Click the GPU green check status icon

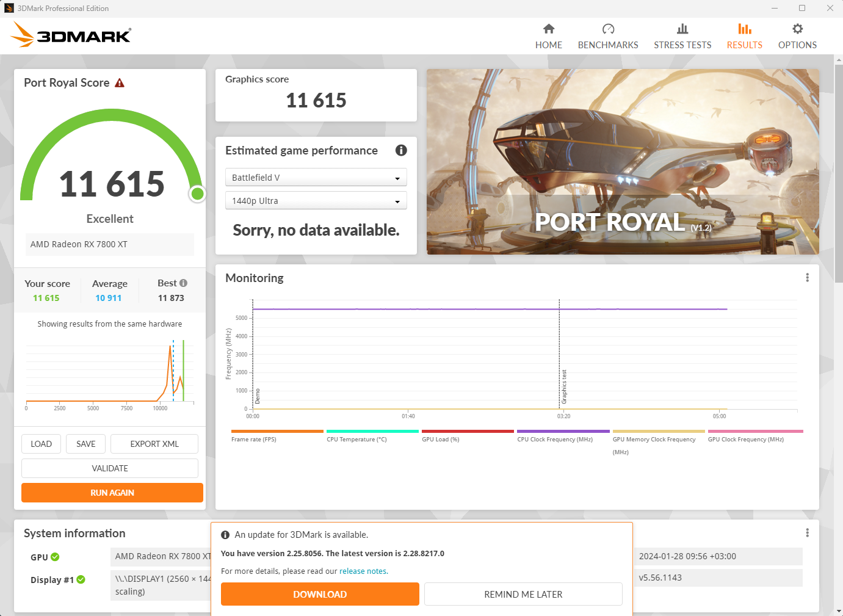(x=55, y=557)
